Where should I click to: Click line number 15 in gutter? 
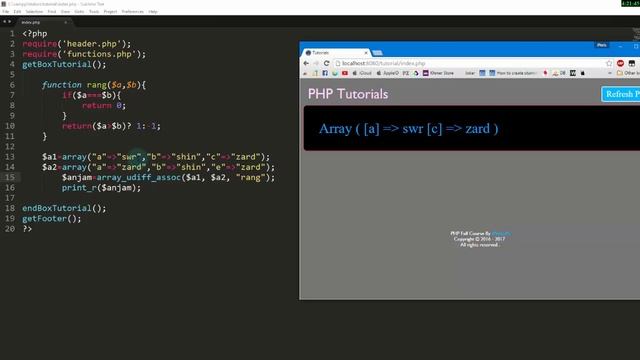coord(10,177)
